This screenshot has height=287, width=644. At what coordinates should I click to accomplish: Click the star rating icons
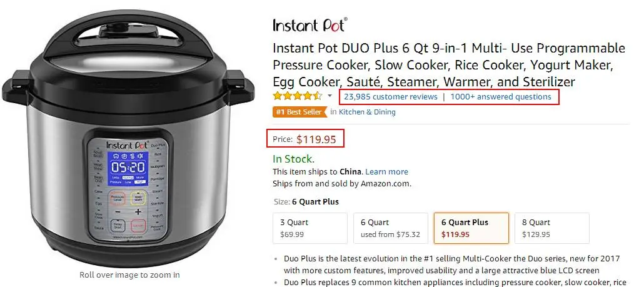pos(298,96)
